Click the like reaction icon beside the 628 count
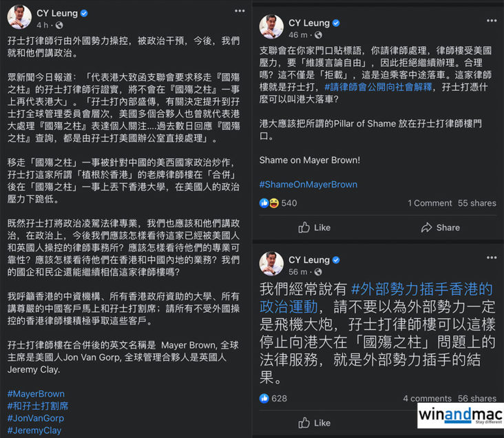 point(264,399)
